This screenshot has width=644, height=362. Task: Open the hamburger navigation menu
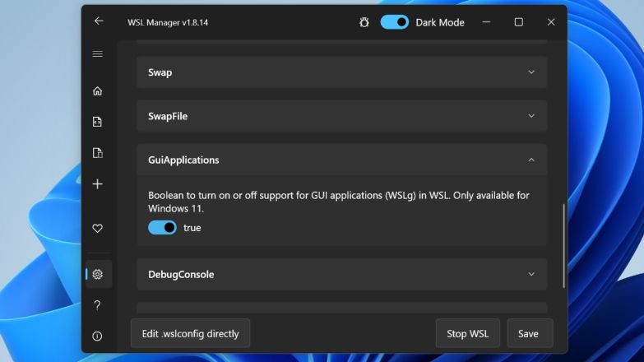[98, 53]
